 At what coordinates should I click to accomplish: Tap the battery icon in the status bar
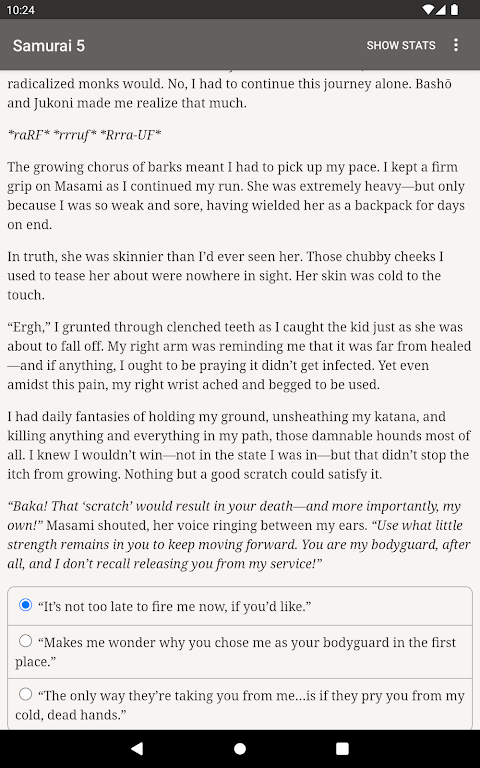click(455, 9)
